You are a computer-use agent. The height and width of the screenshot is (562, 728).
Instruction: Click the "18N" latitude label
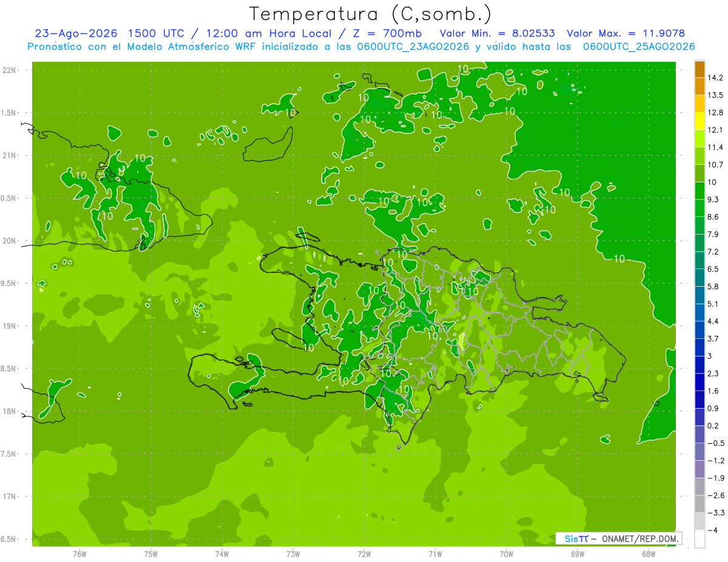click(x=8, y=411)
